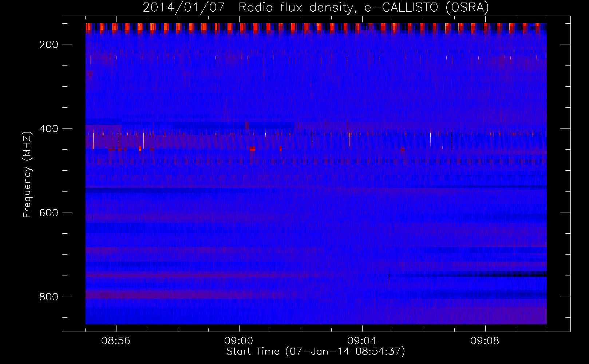
Task: Click the "Frequency (MHZ)" axis label
Action: tap(27, 174)
